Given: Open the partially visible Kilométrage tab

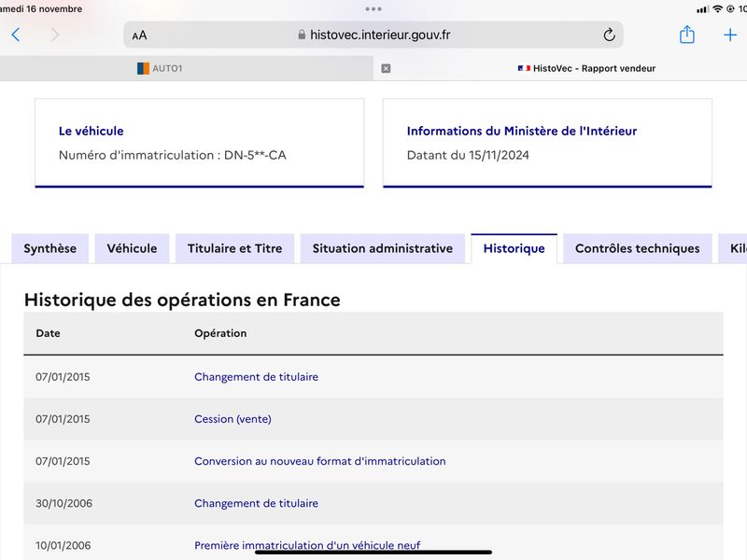Looking at the screenshot, I should pos(733,248).
